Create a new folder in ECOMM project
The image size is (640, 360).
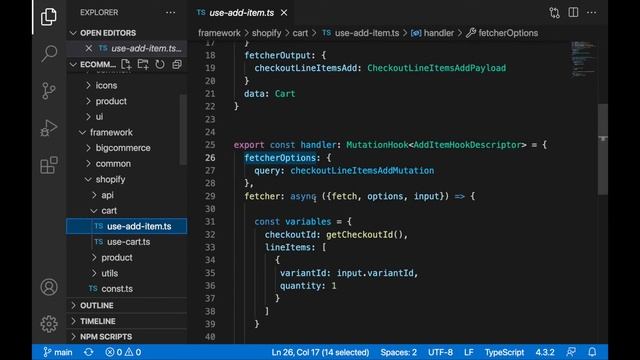pyautogui.click(x=143, y=64)
